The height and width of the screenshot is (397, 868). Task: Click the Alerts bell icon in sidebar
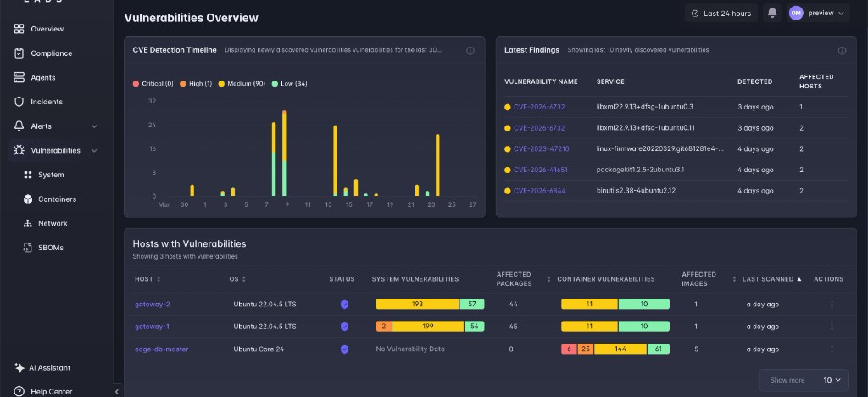(19, 126)
